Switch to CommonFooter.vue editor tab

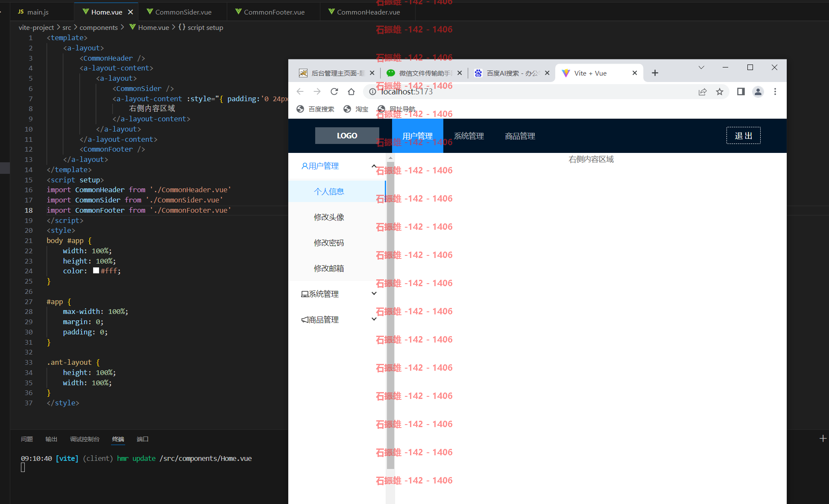[x=274, y=12]
